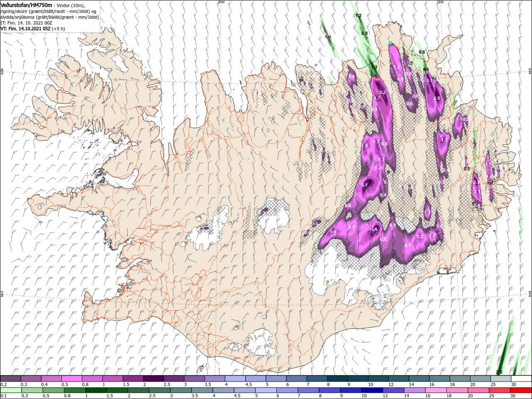Click the '3.5' label in bottom legend row
The height and width of the screenshot is (399, 532).
click(194, 396)
